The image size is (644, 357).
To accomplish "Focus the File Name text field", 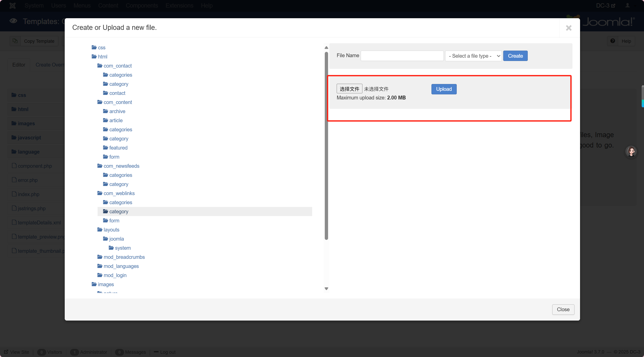I will [x=402, y=56].
